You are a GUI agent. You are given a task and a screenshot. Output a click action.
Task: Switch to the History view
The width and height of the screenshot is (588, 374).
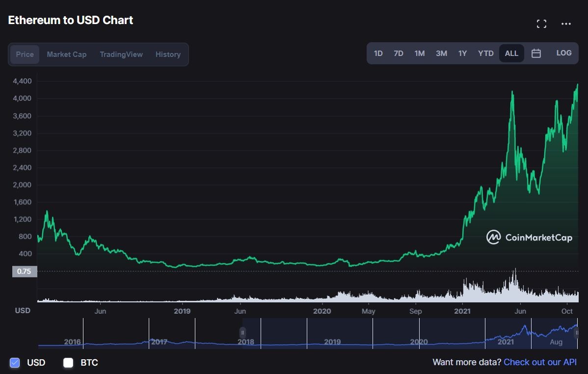[x=168, y=54]
